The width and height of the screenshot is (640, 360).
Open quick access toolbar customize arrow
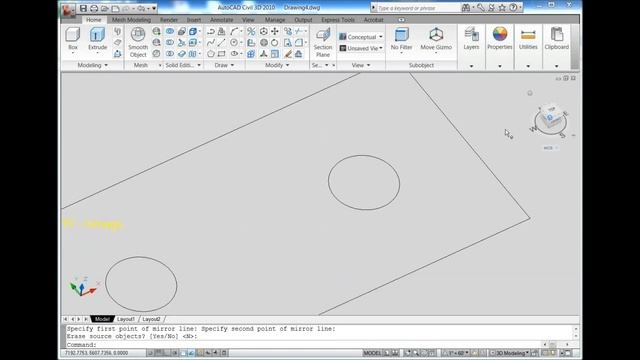point(154,9)
